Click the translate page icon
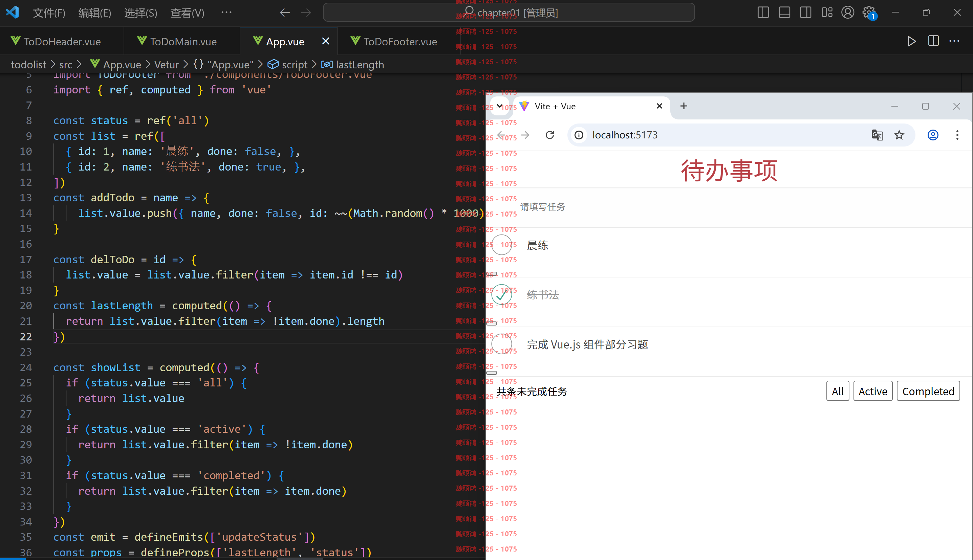 click(877, 135)
